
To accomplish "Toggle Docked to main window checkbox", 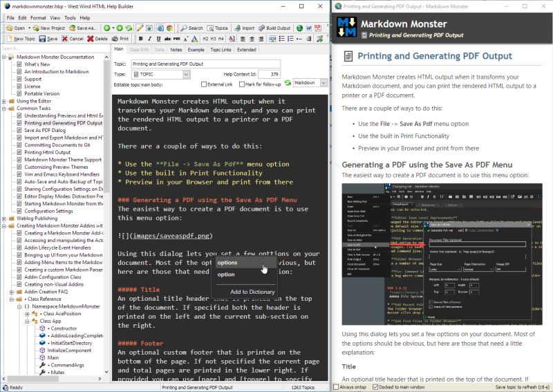I will tap(375, 387).
